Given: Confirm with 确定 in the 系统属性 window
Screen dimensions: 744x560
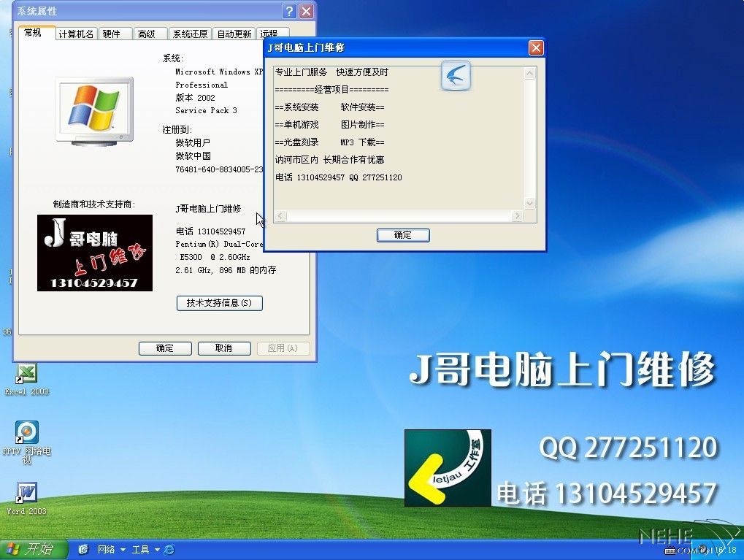Looking at the screenshot, I should pos(165,348).
